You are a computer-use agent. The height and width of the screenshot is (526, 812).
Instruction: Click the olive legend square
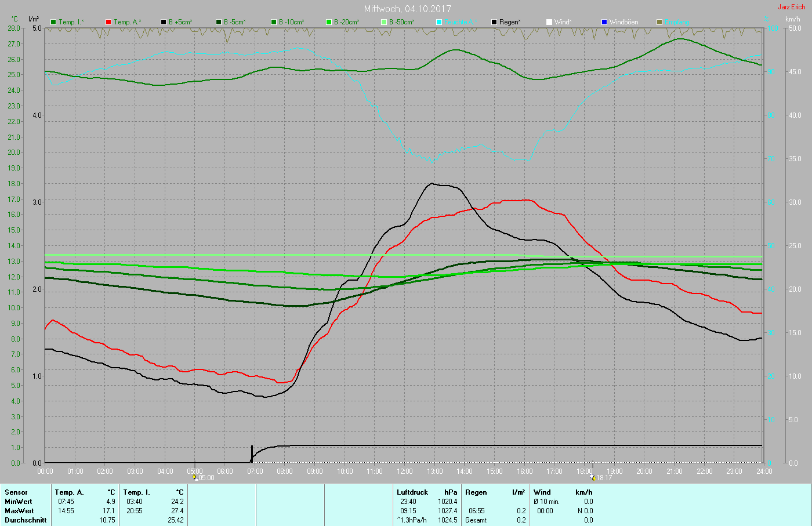pyautogui.click(x=659, y=22)
